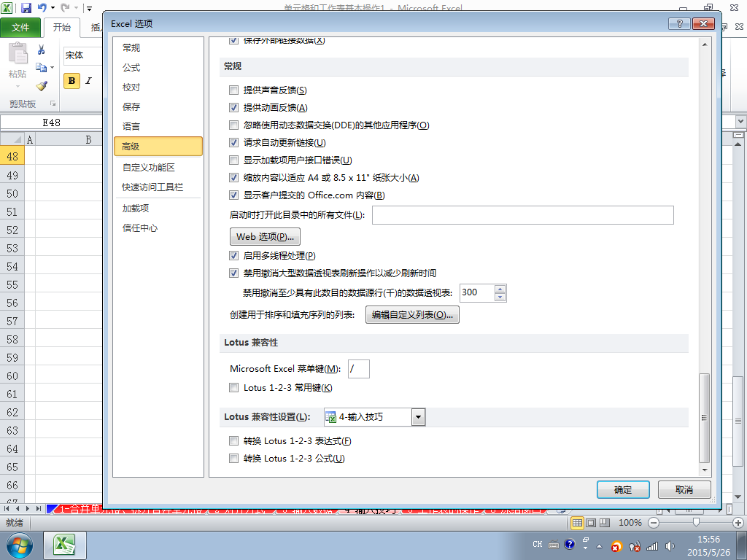Click the 300 data source rows field

tap(477, 293)
